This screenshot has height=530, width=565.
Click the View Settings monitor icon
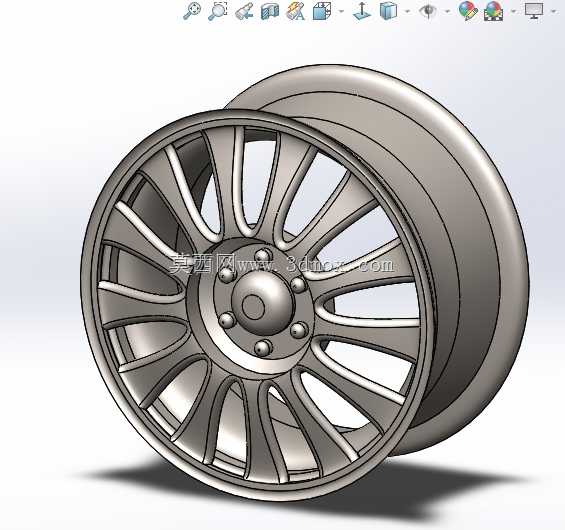tap(534, 11)
